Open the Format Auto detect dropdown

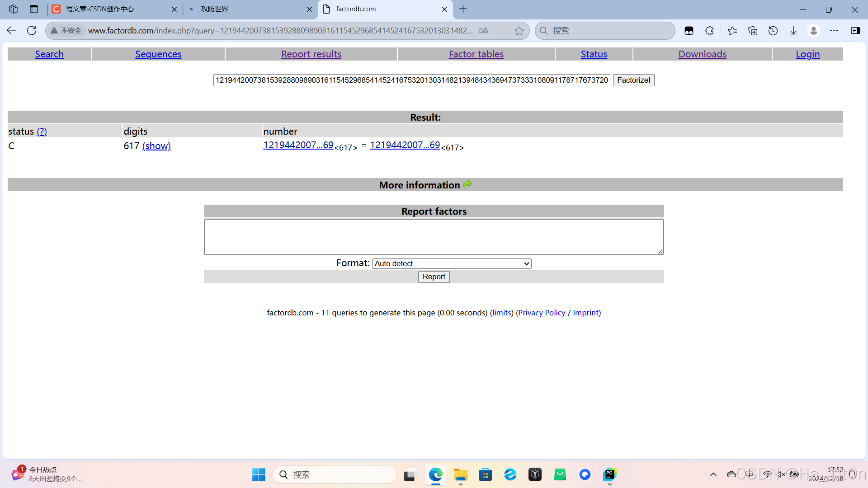pyautogui.click(x=451, y=263)
